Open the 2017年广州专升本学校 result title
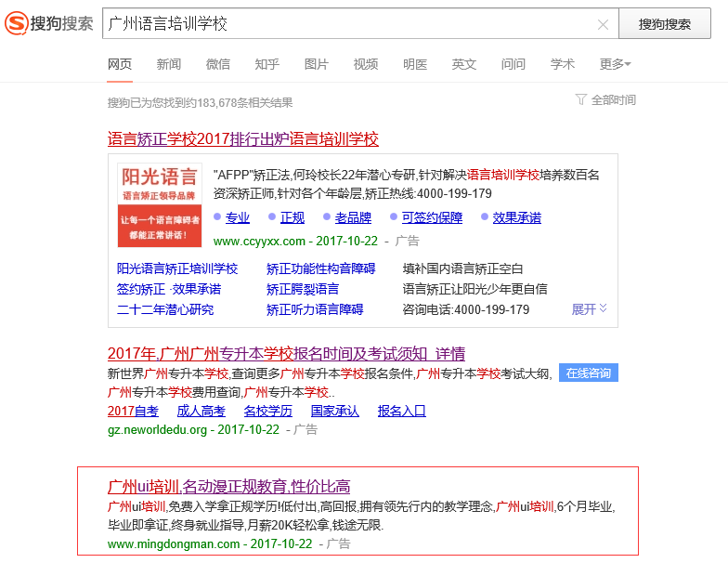Image resolution: width=728 pixels, height=563 pixels. 286,354
